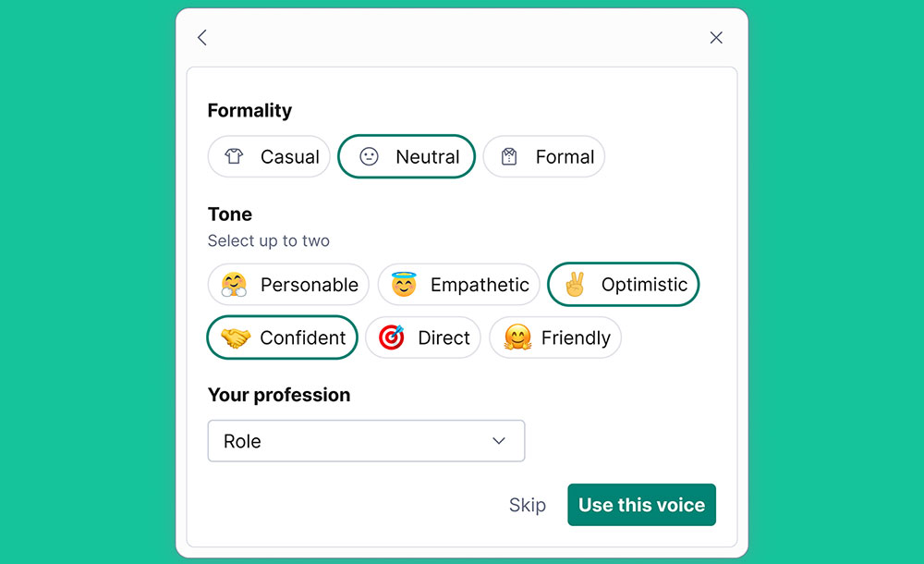Click the Use this voice button
The width and height of the screenshot is (924, 564).
click(x=641, y=505)
